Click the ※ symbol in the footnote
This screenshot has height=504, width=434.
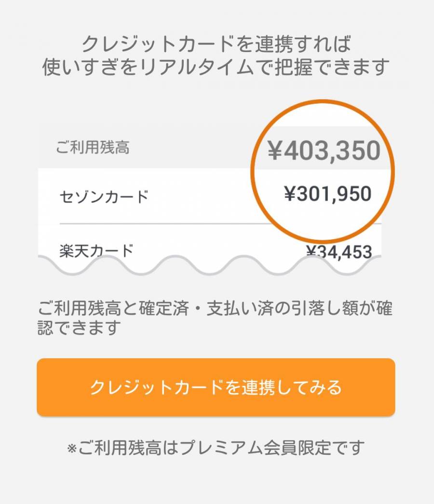72,448
